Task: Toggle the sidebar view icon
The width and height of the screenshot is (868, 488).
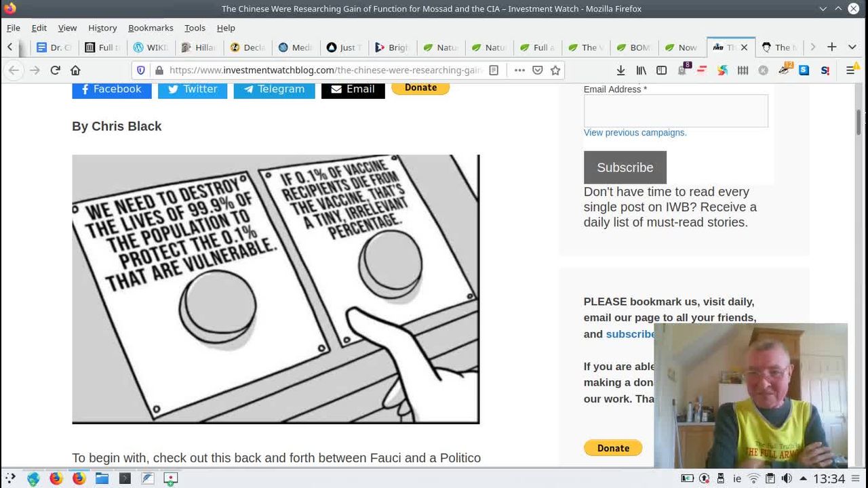Action: pos(662,70)
